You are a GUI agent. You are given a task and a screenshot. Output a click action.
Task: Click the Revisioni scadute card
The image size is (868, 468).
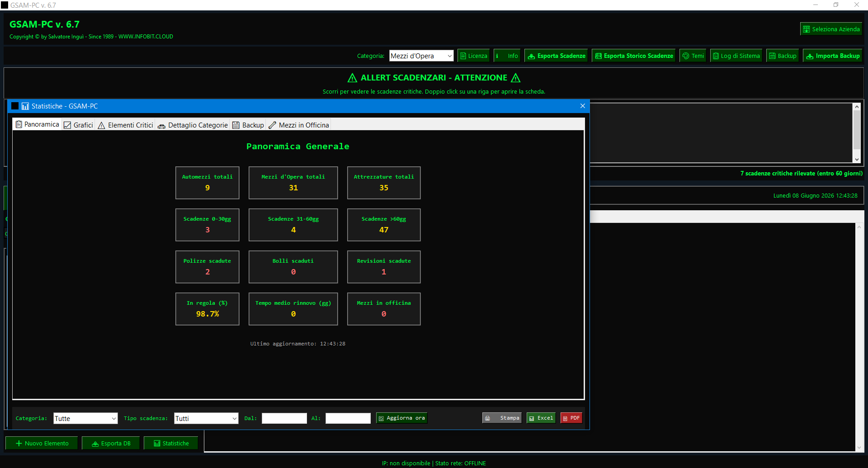click(384, 267)
